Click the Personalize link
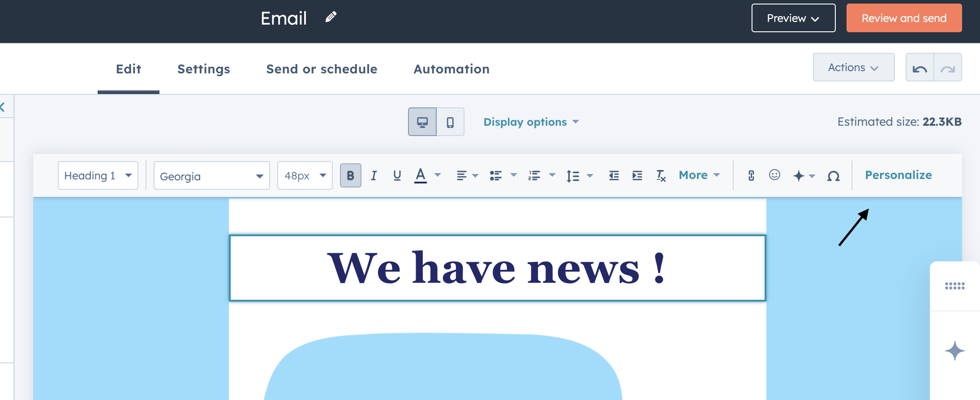 point(898,175)
